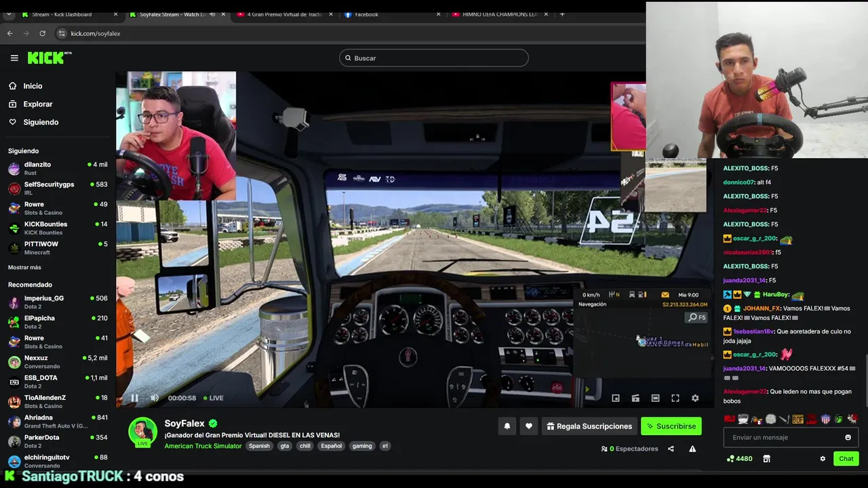Open Imperius_GG recommended channel
This screenshot has height=488, width=868.
(58, 302)
